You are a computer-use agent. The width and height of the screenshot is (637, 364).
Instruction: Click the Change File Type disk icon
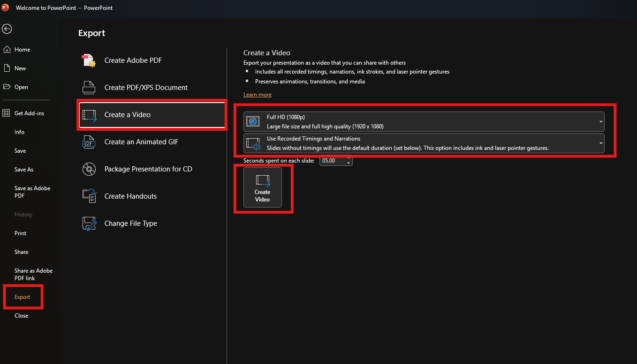(89, 223)
